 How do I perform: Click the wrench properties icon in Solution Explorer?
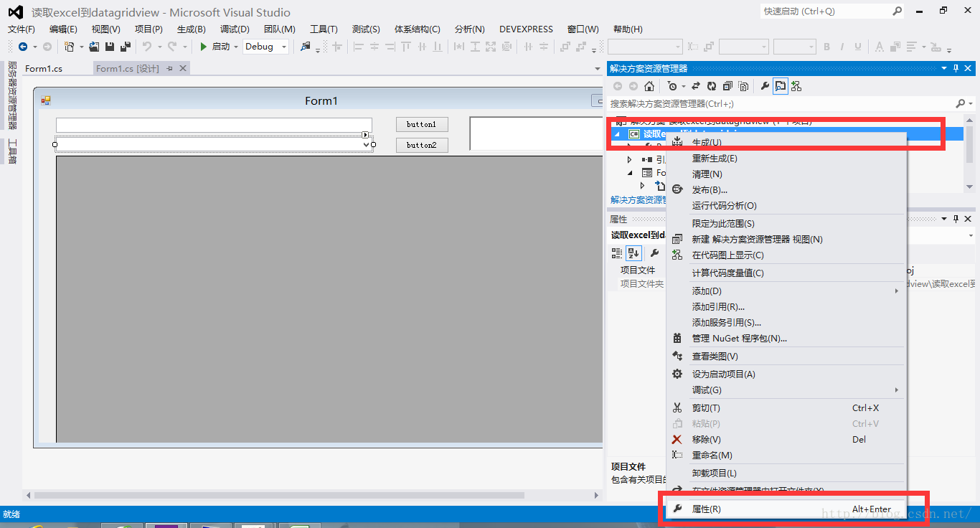(765, 86)
